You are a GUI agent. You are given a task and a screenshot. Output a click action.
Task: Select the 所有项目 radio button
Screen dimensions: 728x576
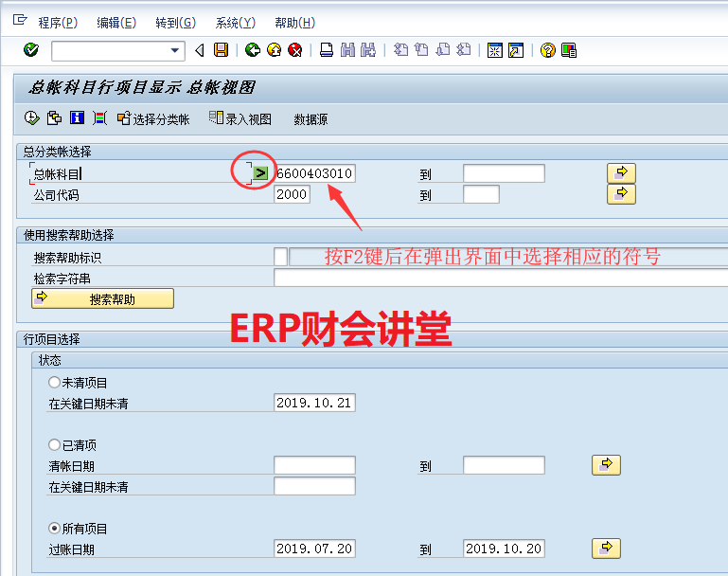tap(54, 528)
